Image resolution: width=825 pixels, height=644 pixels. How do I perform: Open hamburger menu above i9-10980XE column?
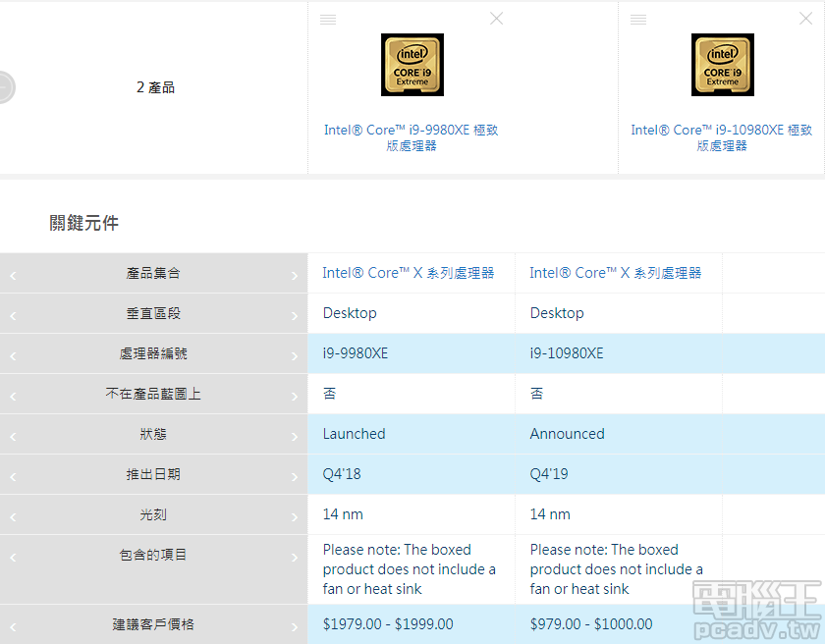pos(637,19)
